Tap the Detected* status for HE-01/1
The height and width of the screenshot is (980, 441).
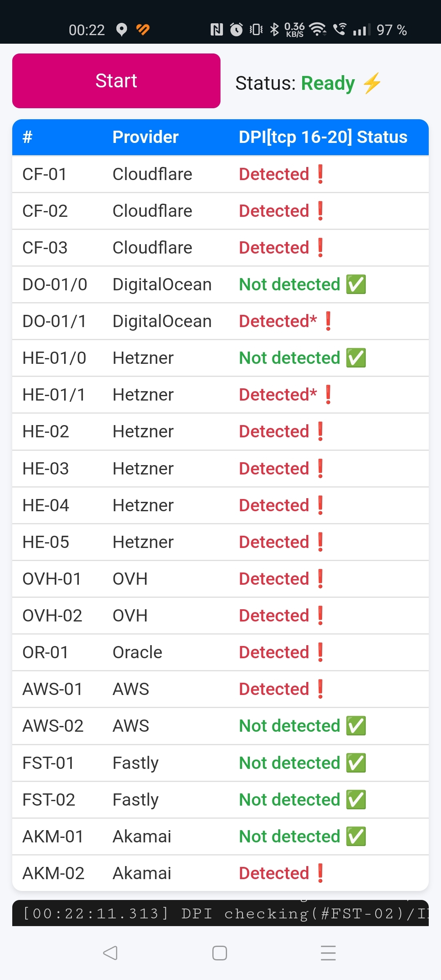[x=278, y=395]
